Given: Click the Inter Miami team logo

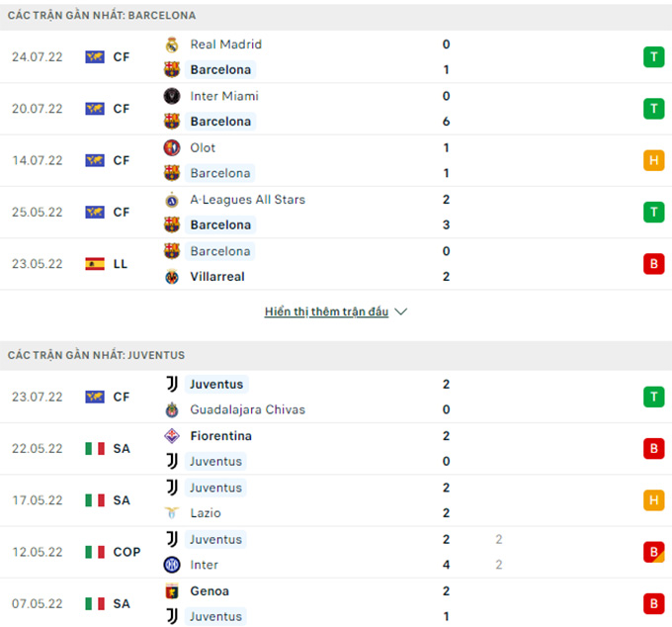Looking at the screenshot, I should point(172,96).
